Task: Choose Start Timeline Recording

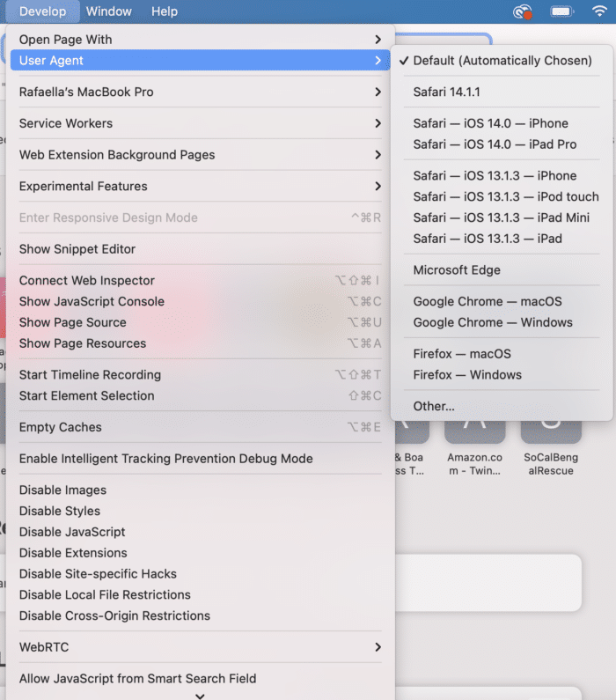Action: coord(201,374)
